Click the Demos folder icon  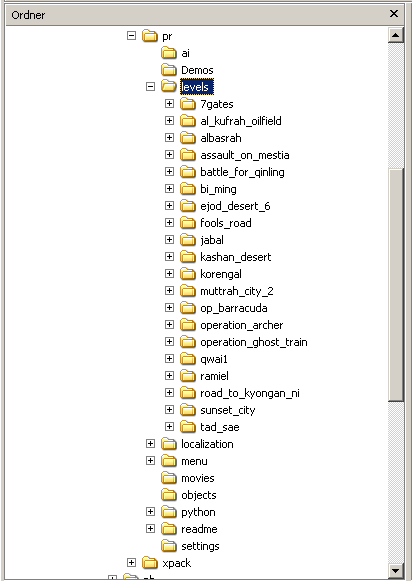point(169,70)
